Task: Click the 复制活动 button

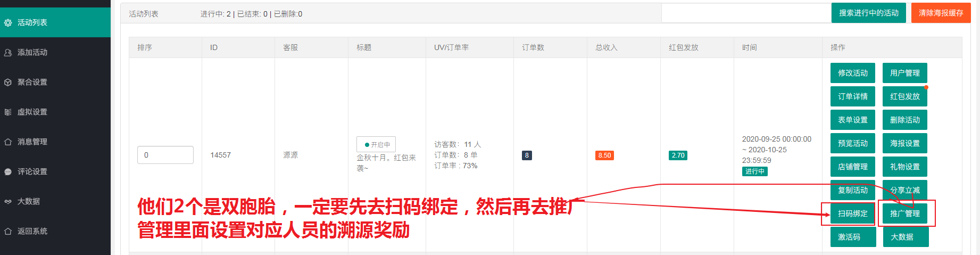Action: pyautogui.click(x=853, y=190)
